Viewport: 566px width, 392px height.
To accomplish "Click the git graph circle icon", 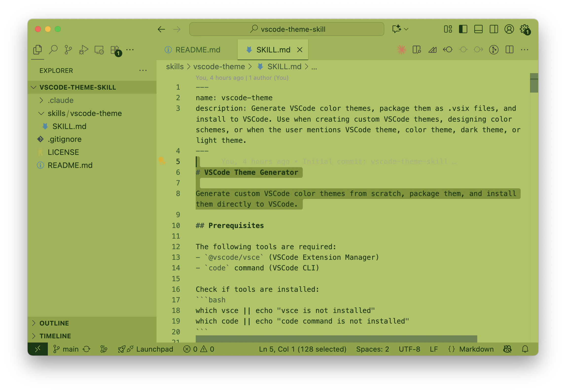I will click(x=494, y=50).
